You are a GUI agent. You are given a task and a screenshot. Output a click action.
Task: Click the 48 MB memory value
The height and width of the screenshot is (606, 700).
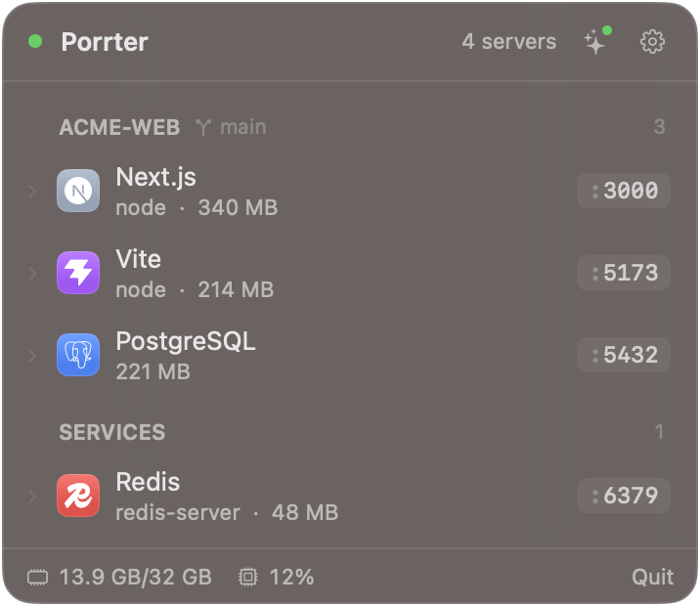pos(305,512)
